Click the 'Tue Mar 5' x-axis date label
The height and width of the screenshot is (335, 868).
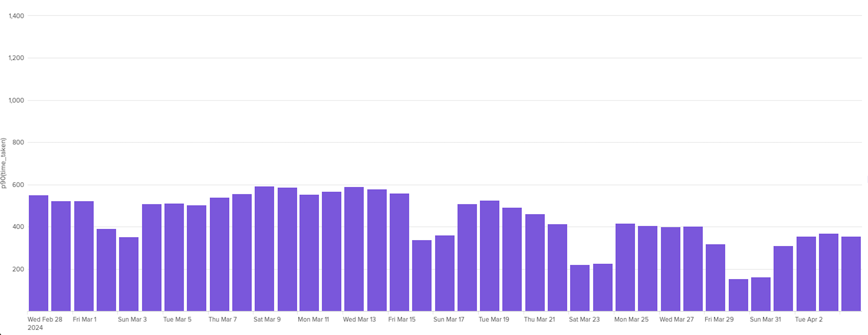[177, 319]
